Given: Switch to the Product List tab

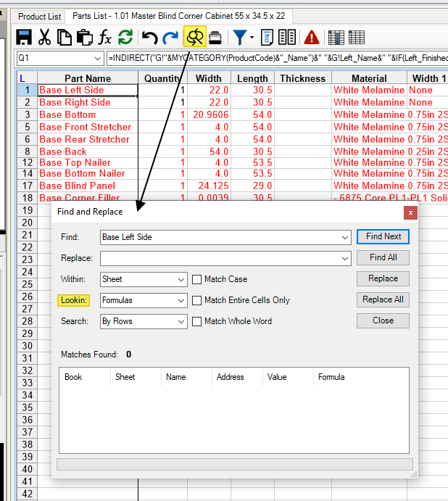Looking at the screenshot, I should (40, 16).
